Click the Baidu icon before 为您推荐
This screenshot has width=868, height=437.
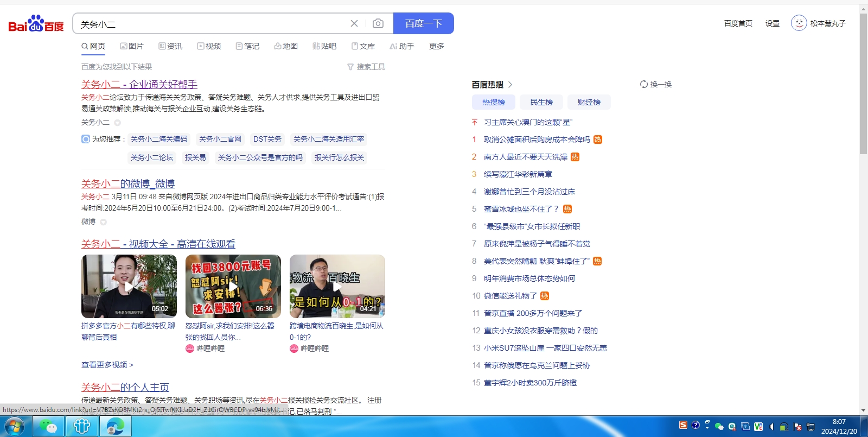pyautogui.click(x=86, y=139)
